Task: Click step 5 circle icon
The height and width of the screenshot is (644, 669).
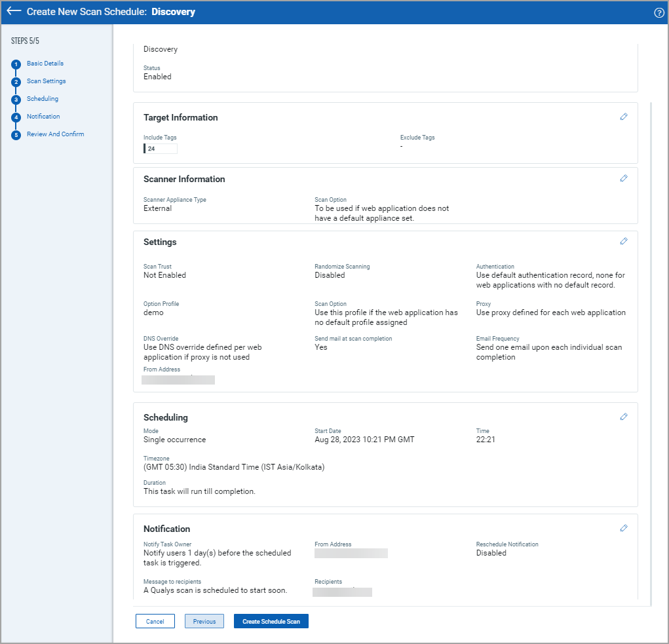Action: click(16, 135)
